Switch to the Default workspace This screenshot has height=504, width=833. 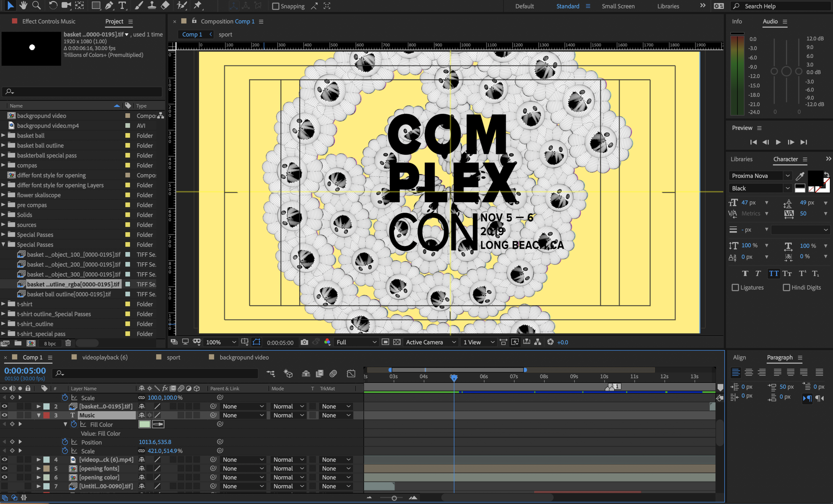524,6
